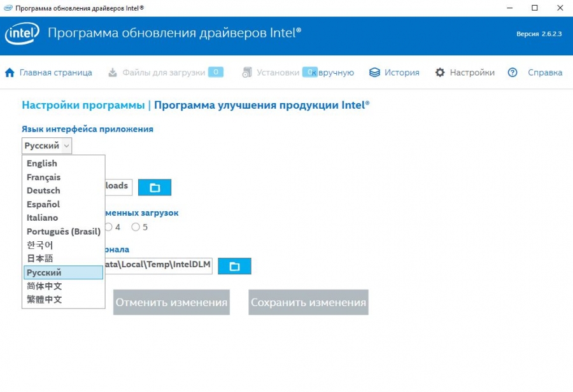Select 4 simultaneous downloads radio button

point(109,227)
